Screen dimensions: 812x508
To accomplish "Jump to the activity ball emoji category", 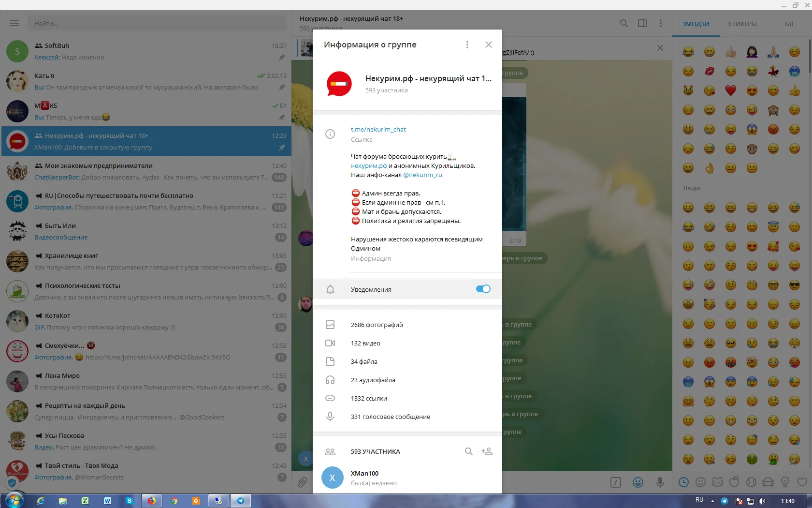I will click(751, 482).
